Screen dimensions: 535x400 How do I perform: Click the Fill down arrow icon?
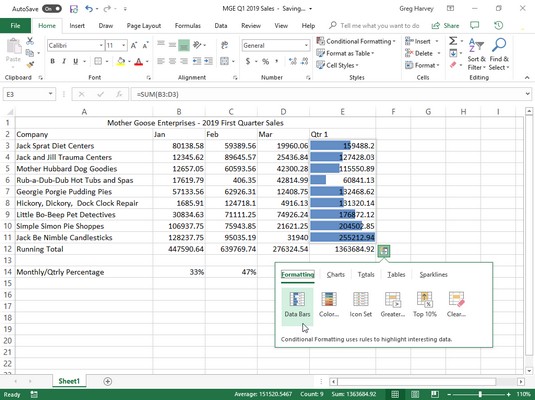click(453, 53)
